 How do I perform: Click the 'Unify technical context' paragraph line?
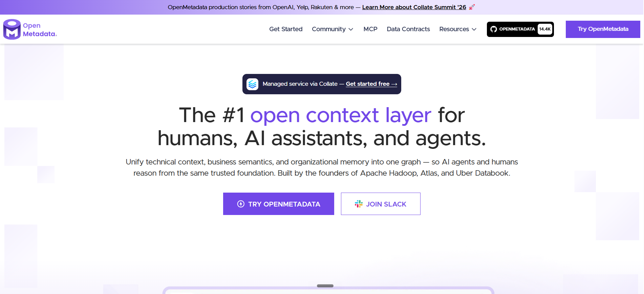pos(322,162)
